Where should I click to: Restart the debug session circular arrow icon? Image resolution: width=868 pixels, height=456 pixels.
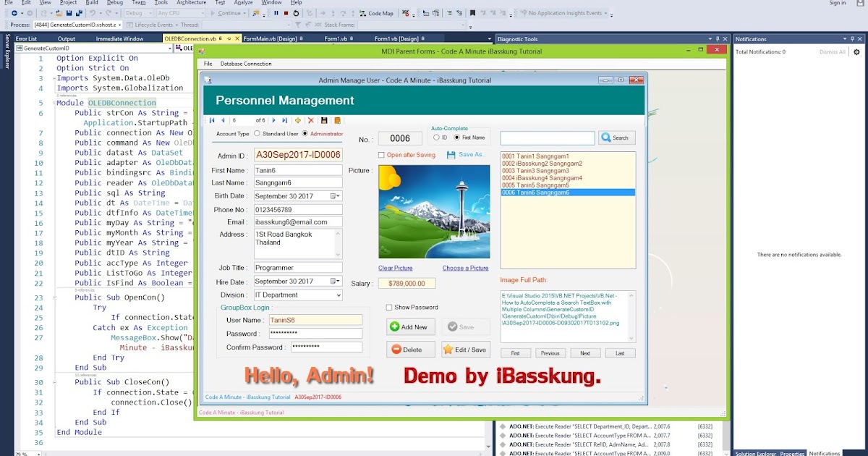(x=297, y=12)
